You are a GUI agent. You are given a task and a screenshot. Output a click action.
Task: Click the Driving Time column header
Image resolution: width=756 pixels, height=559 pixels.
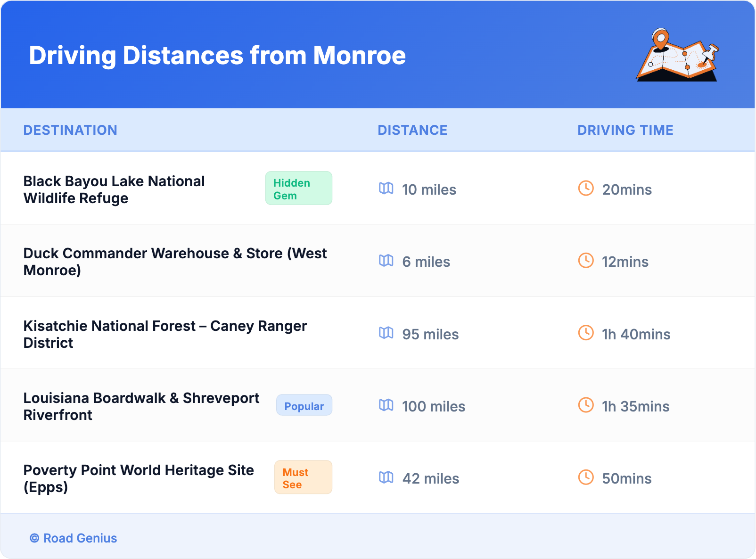point(625,130)
